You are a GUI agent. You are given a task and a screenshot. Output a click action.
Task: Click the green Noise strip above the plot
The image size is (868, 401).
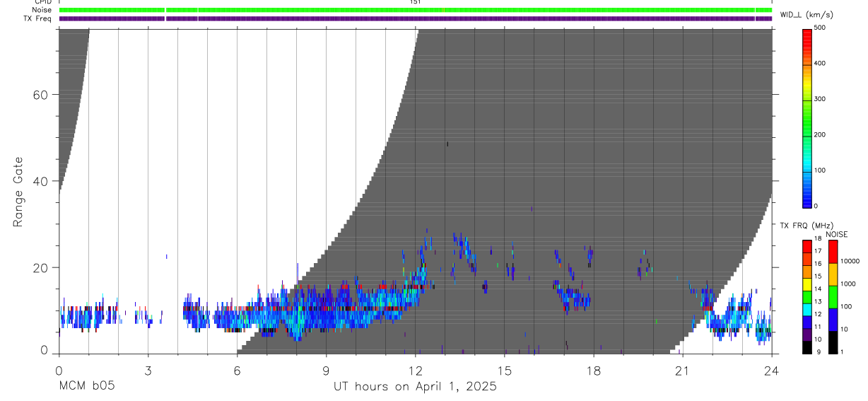point(416,10)
